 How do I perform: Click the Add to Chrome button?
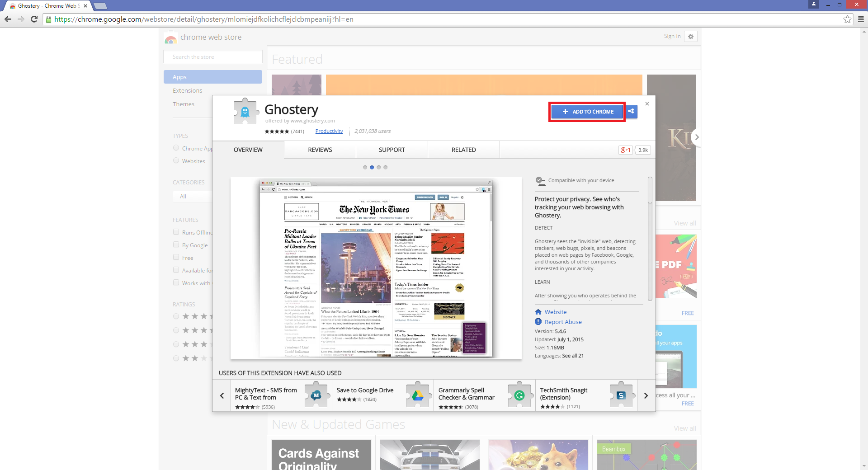[587, 112]
